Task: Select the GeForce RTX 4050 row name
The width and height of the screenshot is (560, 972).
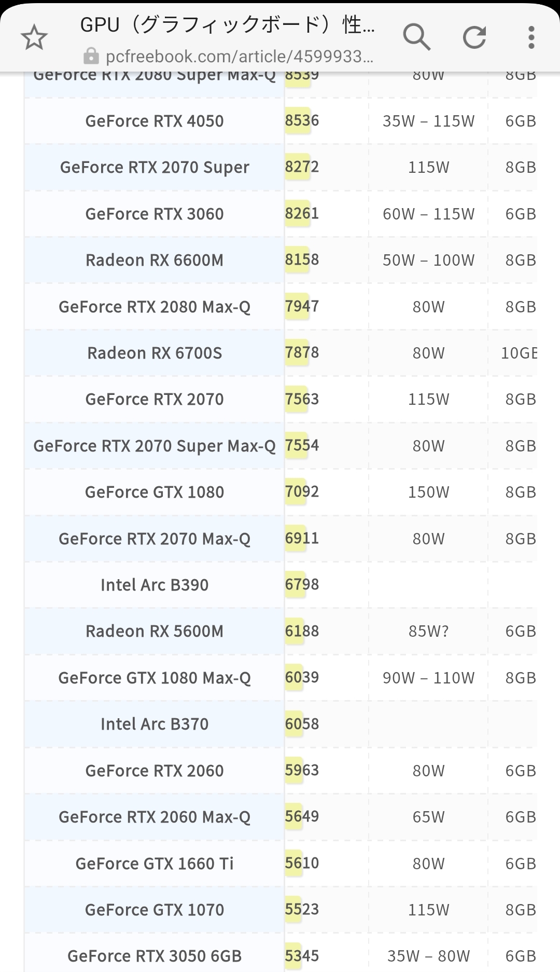Action: tap(155, 121)
